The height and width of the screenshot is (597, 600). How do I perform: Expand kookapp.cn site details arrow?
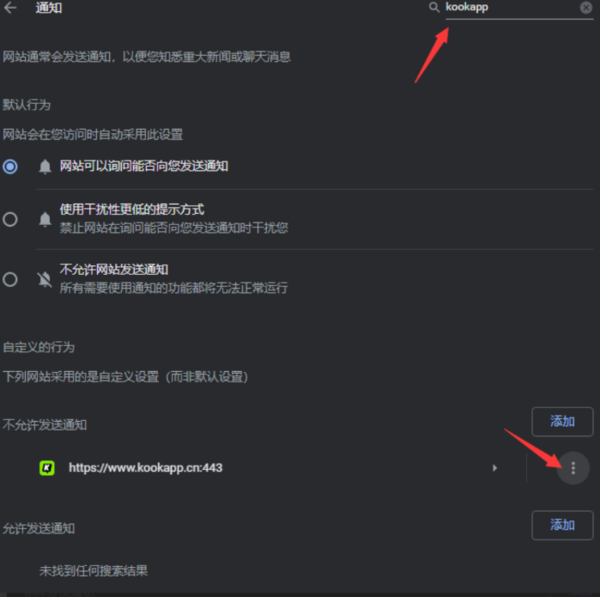(x=494, y=468)
